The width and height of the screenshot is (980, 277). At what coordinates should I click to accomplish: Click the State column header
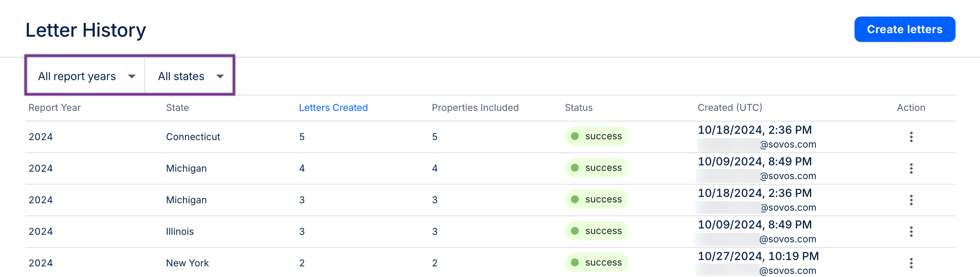(177, 108)
